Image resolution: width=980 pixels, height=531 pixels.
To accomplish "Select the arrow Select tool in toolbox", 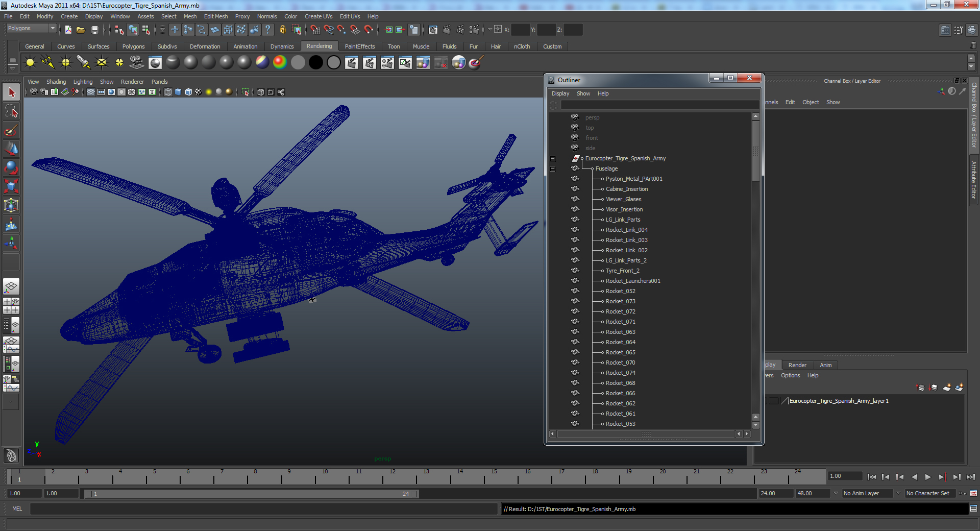I will coord(11,92).
